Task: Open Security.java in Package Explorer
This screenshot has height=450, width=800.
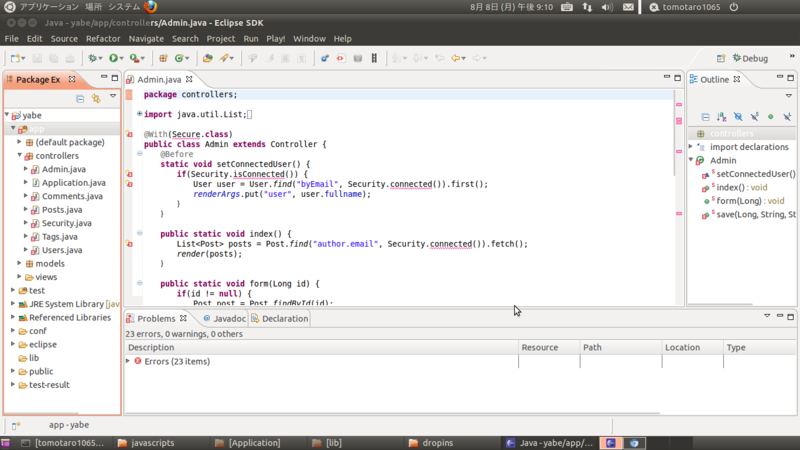Action: (x=66, y=223)
